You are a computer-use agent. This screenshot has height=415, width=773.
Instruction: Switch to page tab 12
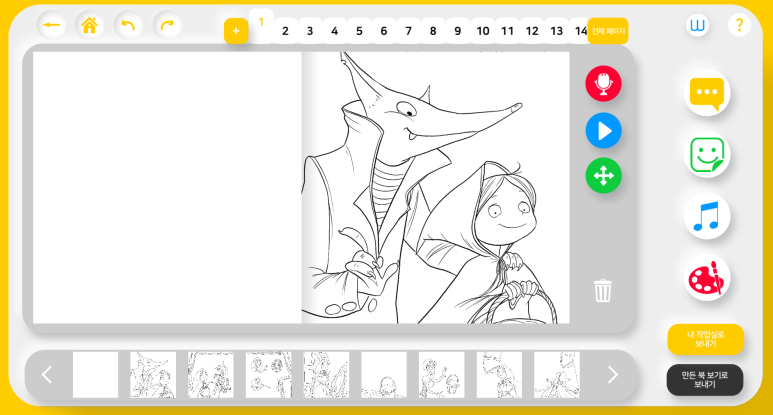pyautogui.click(x=532, y=31)
